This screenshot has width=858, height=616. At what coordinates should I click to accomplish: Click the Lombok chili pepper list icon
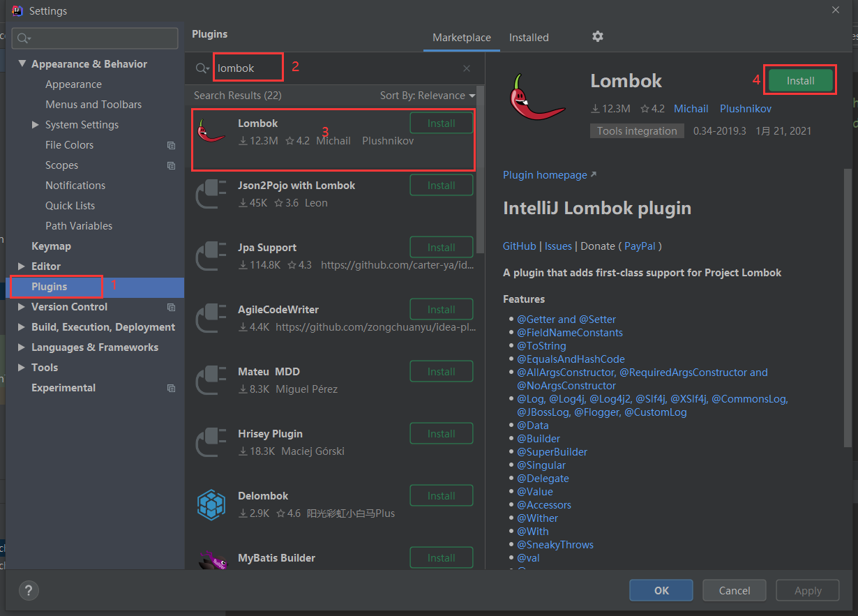pyautogui.click(x=211, y=130)
